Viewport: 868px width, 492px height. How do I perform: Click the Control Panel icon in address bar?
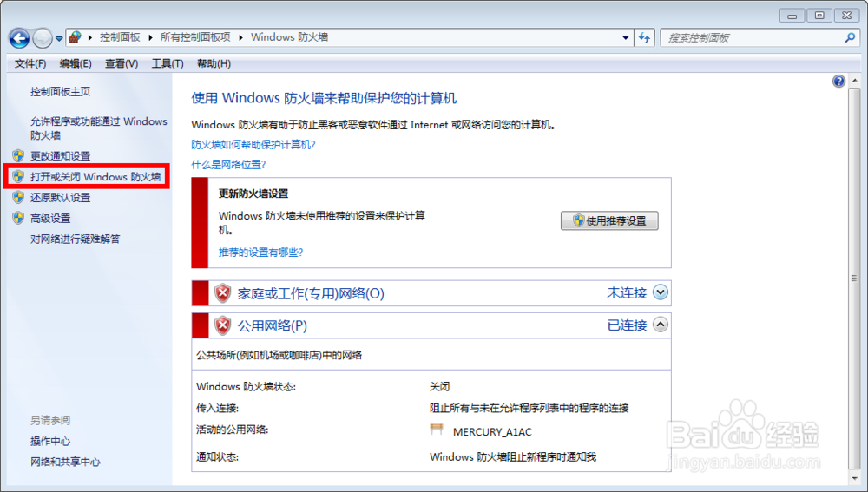click(x=76, y=37)
